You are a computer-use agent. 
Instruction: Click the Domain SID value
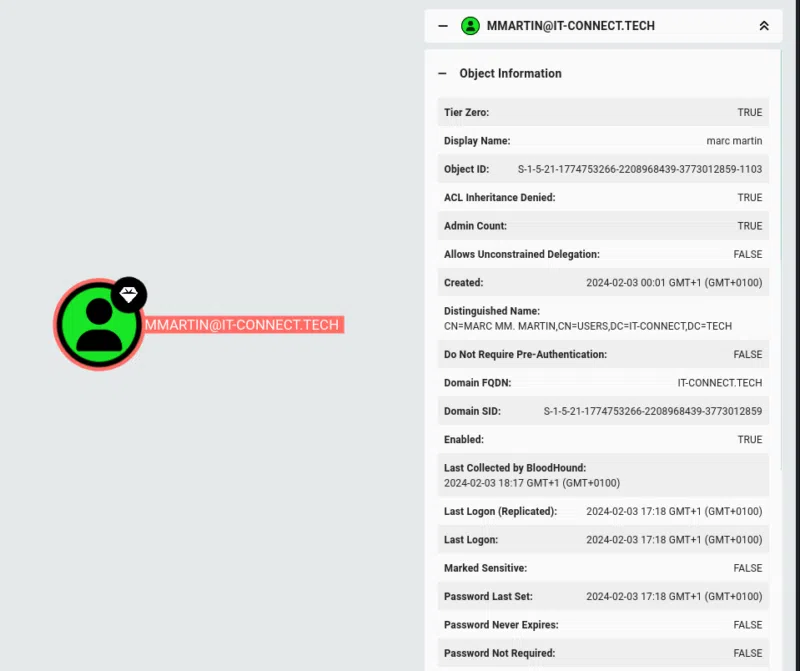coord(653,411)
